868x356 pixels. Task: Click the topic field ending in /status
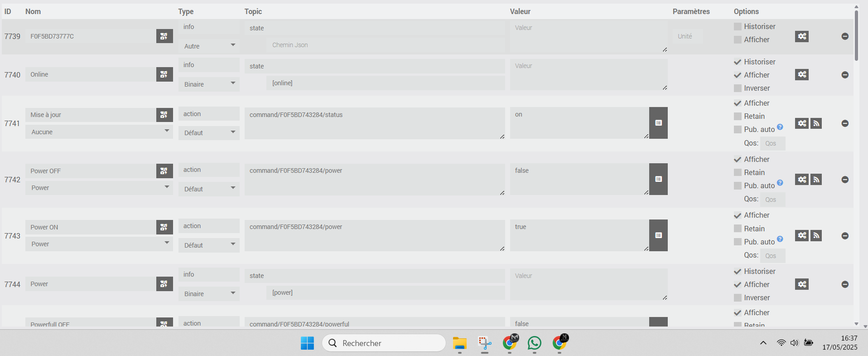point(375,123)
